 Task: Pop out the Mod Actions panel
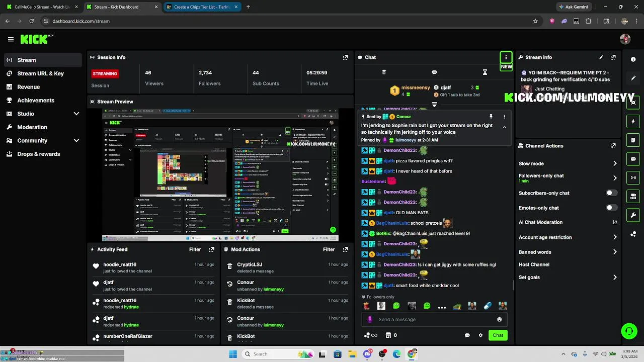pos(345,249)
